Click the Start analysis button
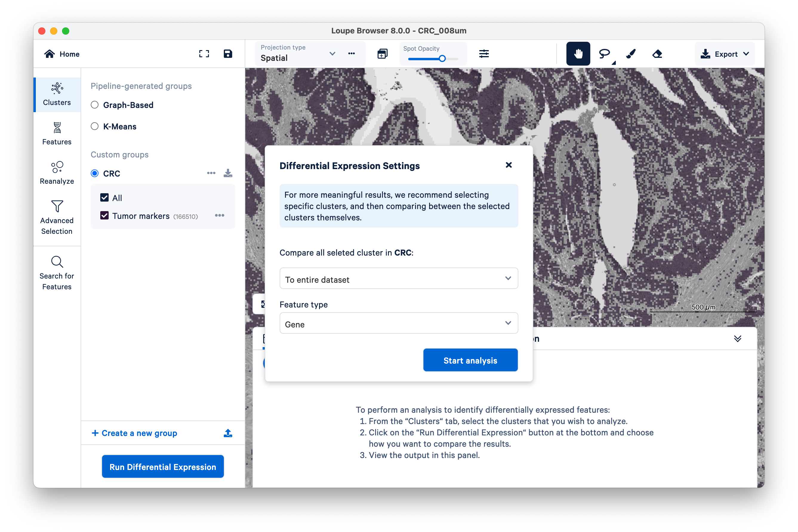The width and height of the screenshot is (798, 532). [x=470, y=360]
